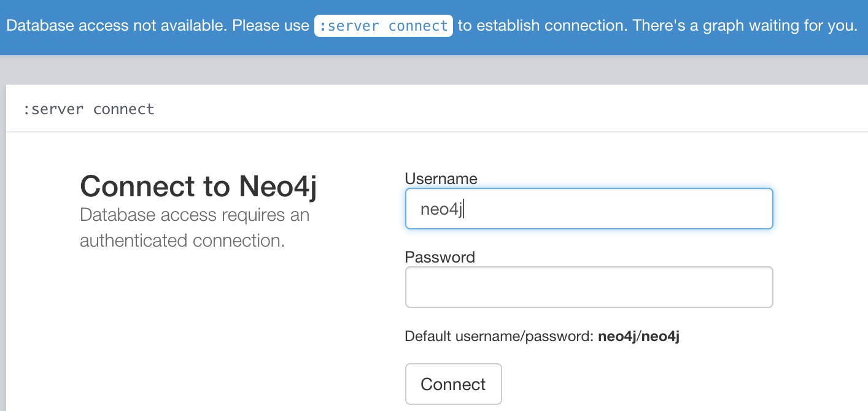Click the :server connect frame command text
Viewport: 868px width, 411px height.
pyautogui.click(x=88, y=109)
